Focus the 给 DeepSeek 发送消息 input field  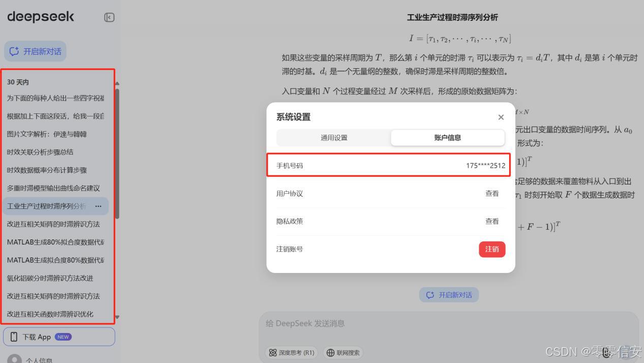click(449, 324)
